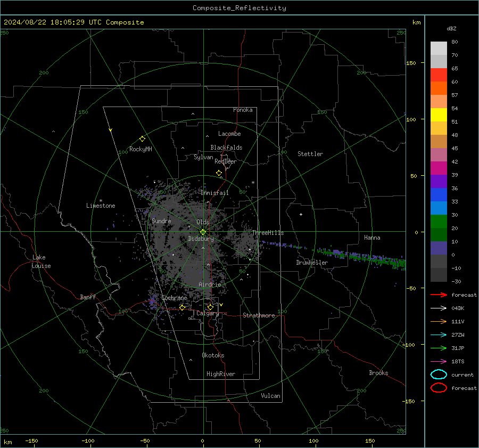Click the white asterisk marker above Limestone
The height and width of the screenshot is (448, 479).
pyautogui.click(x=101, y=201)
